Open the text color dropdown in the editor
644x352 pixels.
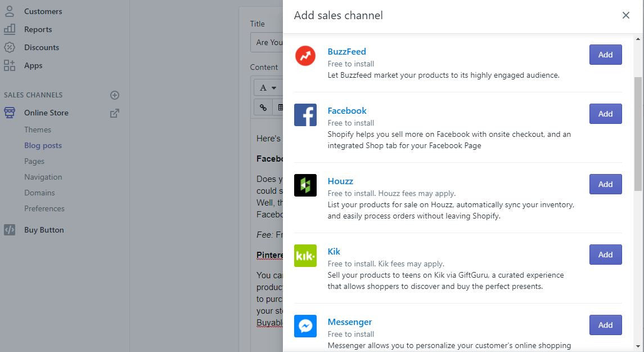pos(267,87)
